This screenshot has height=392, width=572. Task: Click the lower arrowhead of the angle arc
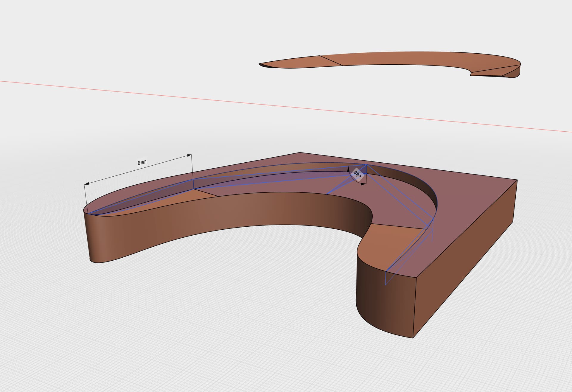coord(363,184)
